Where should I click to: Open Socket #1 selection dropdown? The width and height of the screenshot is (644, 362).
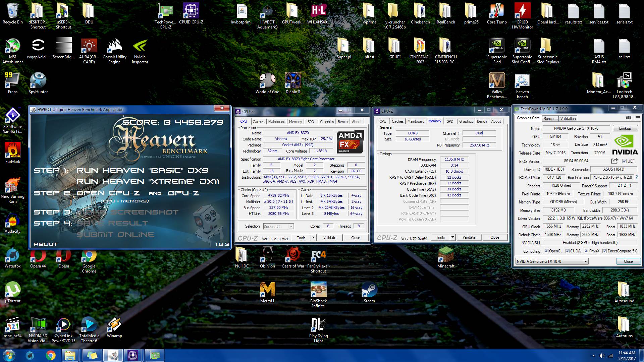point(279,227)
